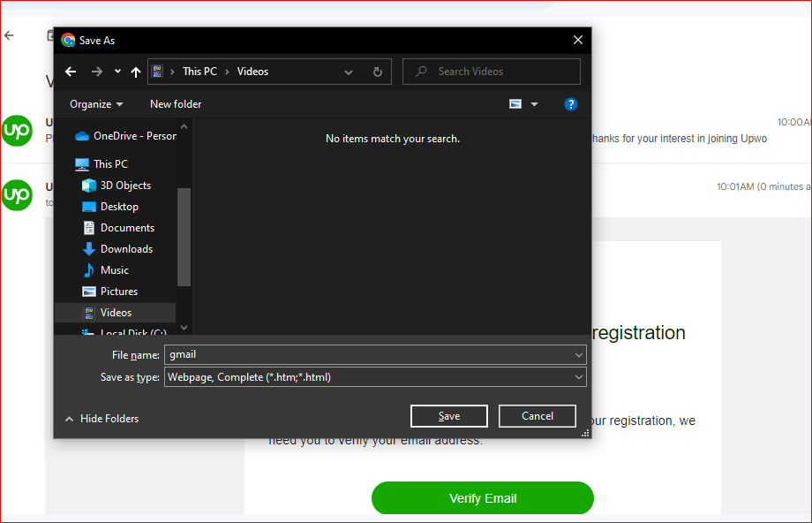This screenshot has height=523, width=812.
Task: Select This PC in navigation pane
Action: (x=101, y=163)
